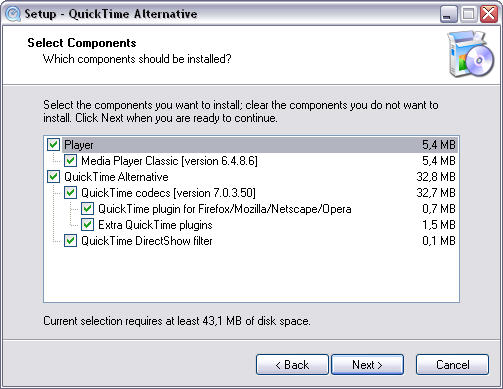503x389 pixels.
Task: Click the QuickTime icon in title bar
Action: click(x=13, y=14)
